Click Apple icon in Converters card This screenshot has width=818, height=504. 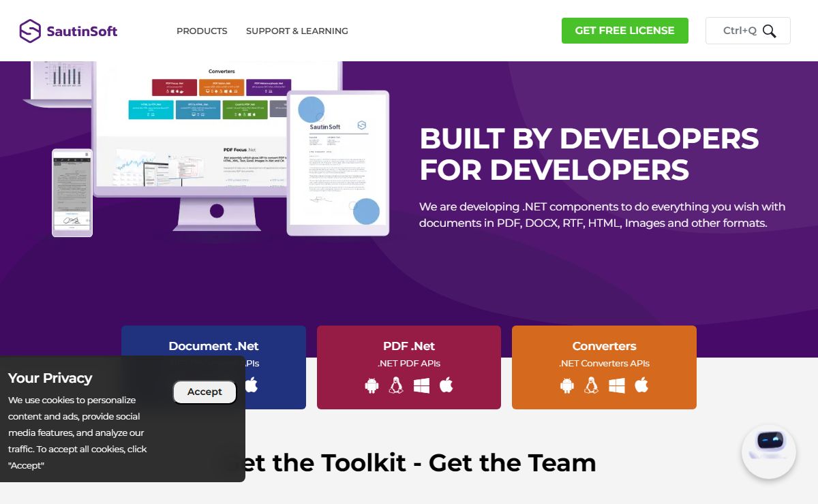coord(641,385)
